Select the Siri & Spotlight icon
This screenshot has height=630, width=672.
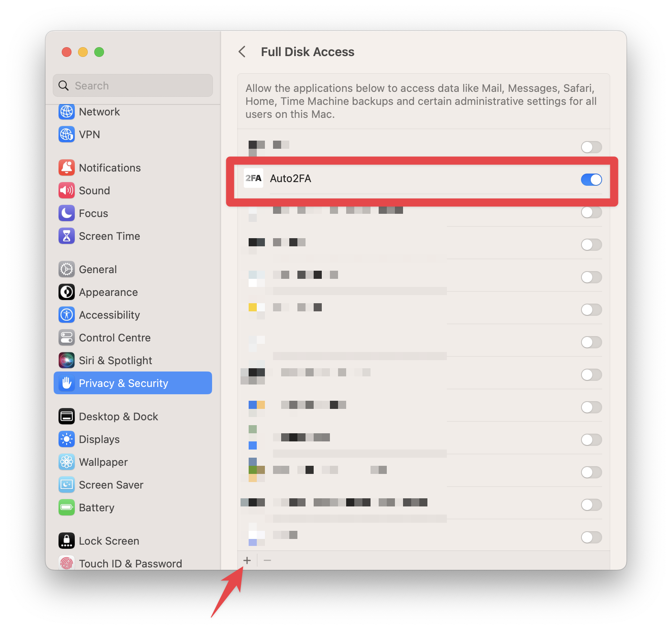[x=67, y=361]
